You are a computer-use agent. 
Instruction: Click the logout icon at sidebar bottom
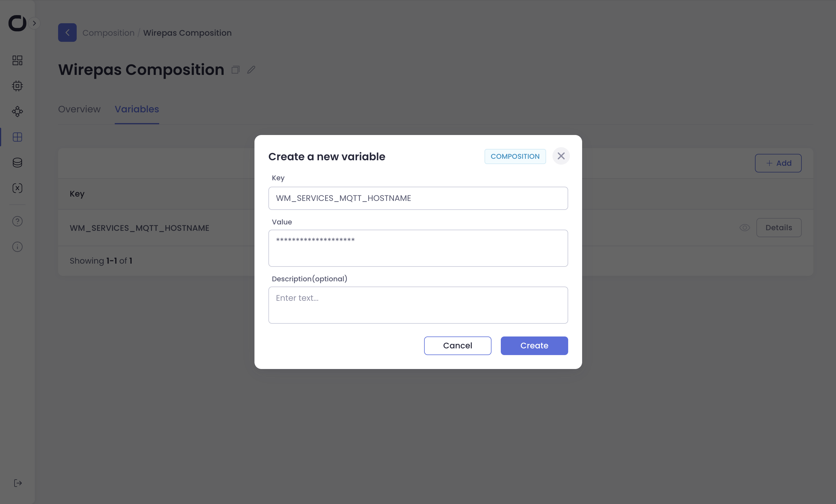(x=18, y=483)
